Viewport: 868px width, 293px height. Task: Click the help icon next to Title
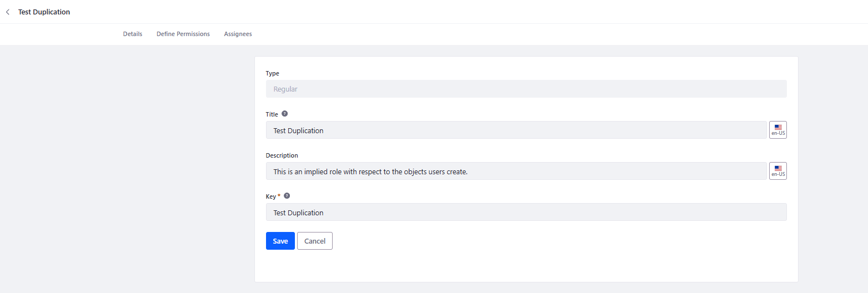pyautogui.click(x=285, y=114)
